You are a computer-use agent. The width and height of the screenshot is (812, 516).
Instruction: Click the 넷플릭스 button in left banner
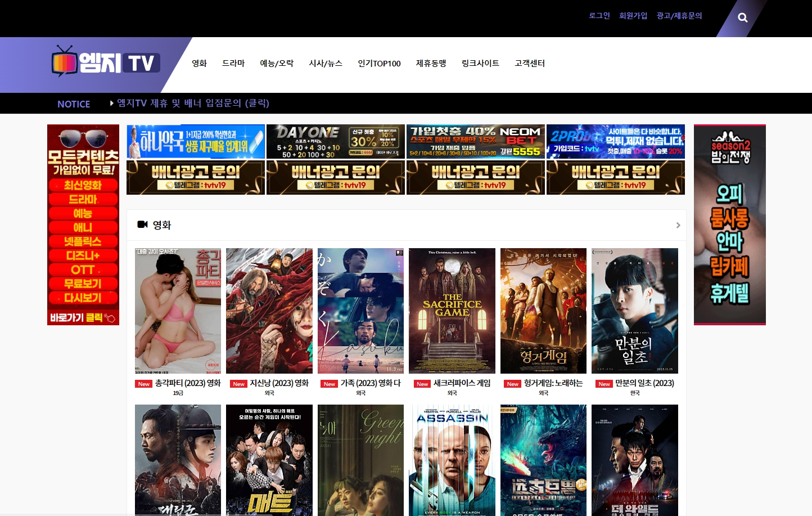pyautogui.click(x=83, y=241)
